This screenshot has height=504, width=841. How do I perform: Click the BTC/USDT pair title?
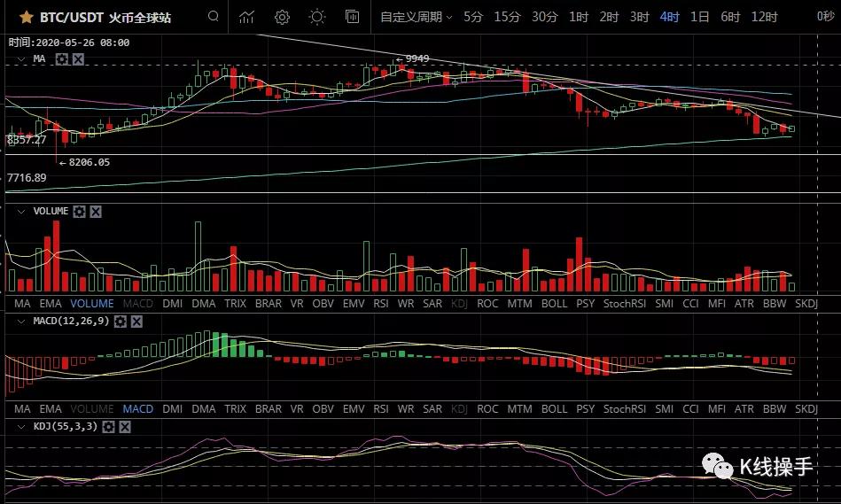[71, 18]
